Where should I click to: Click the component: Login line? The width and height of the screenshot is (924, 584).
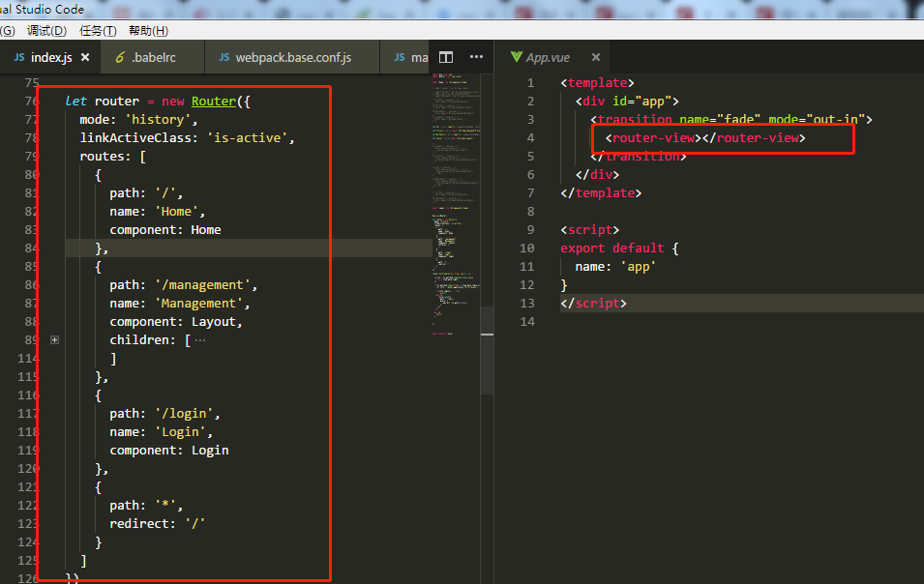coord(168,451)
